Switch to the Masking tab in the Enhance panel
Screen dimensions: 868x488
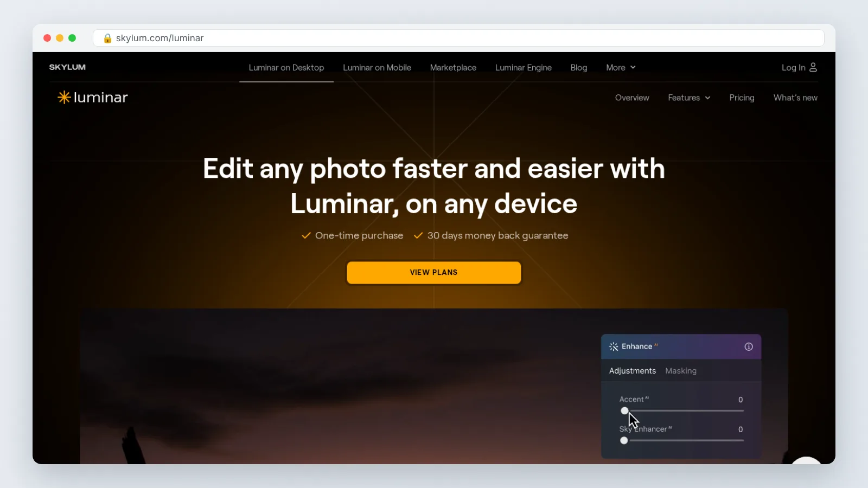pyautogui.click(x=681, y=371)
